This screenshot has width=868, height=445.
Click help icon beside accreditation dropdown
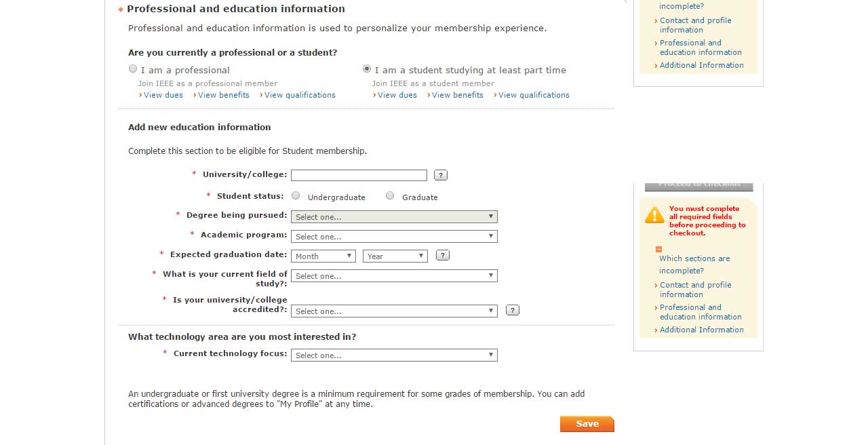[513, 310]
